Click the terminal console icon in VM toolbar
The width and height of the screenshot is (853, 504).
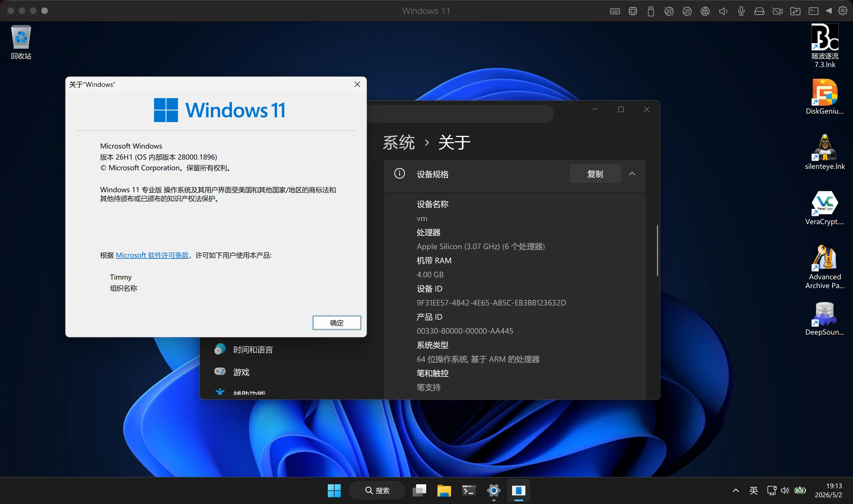pyautogui.click(x=813, y=11)
